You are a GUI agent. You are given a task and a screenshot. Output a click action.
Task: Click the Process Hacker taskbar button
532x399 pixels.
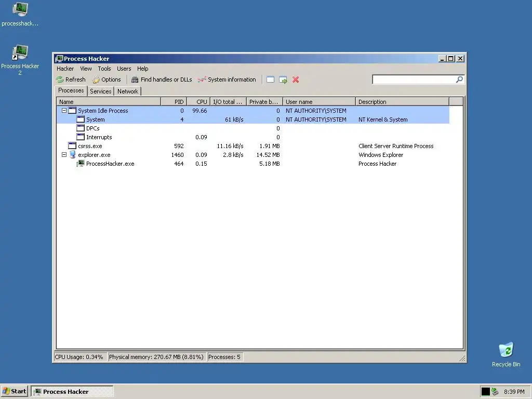click(72, 392)
